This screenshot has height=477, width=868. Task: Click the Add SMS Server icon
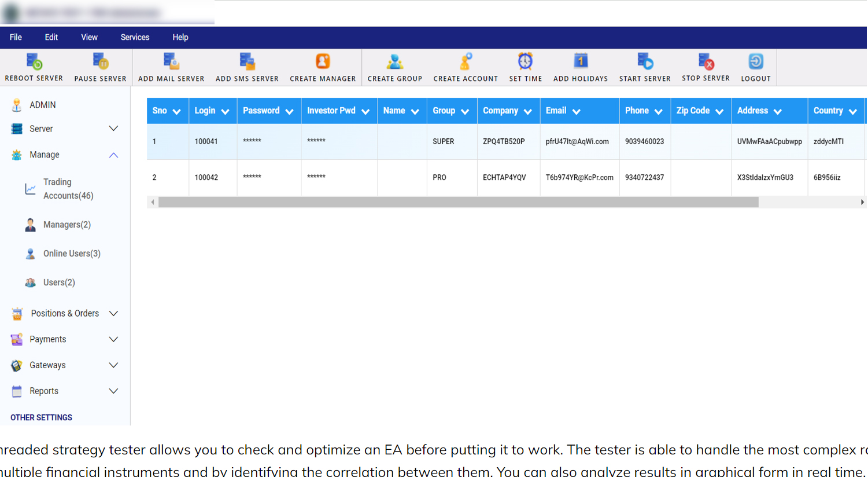(247, 60)
